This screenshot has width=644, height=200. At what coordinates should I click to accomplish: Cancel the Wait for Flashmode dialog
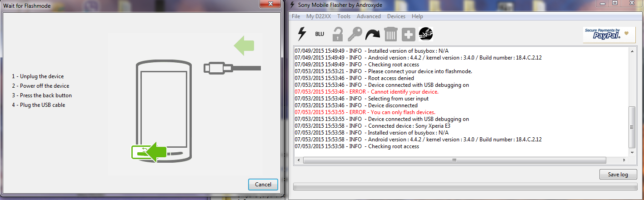pyautogui.click(x=263, y=185)
